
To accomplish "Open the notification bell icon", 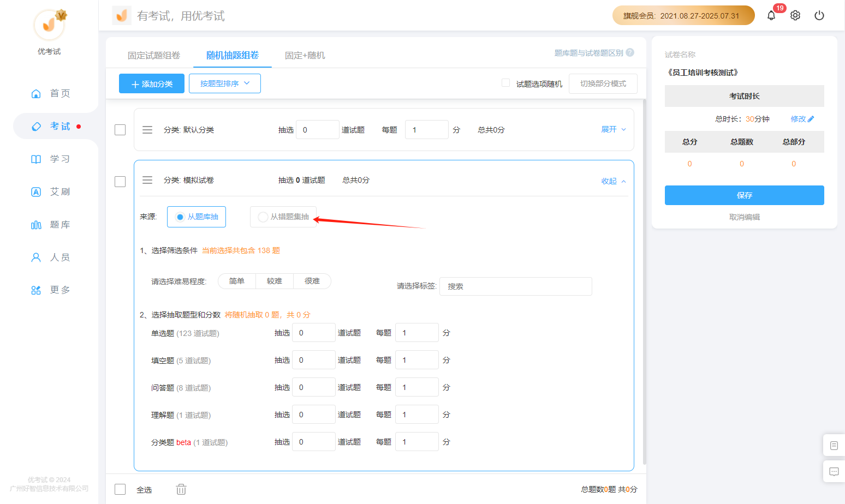I will 771,15.
